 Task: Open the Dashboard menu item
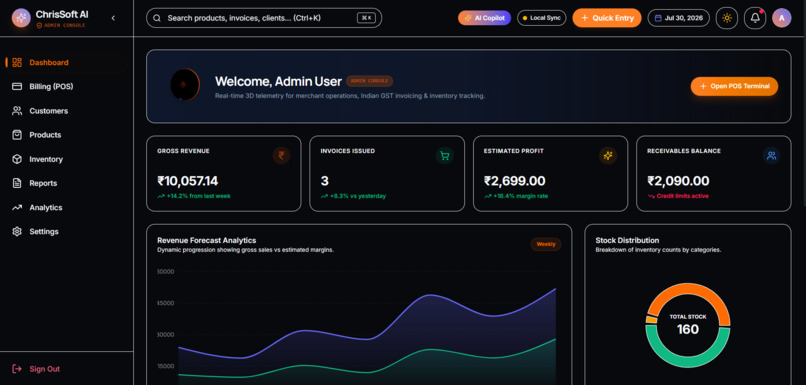coord(66,63)
